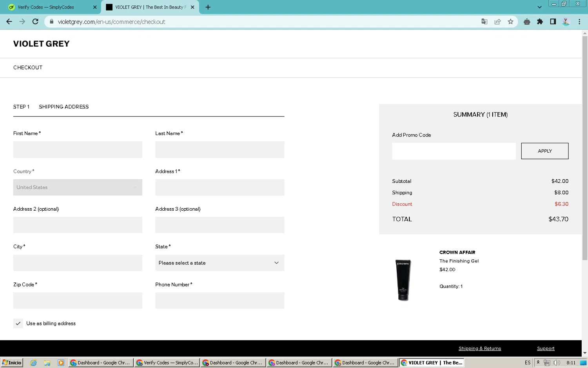This screenshot has height=368, width=588.
Task: Toggle the browser side panel icon
Action: coord(553,22)
